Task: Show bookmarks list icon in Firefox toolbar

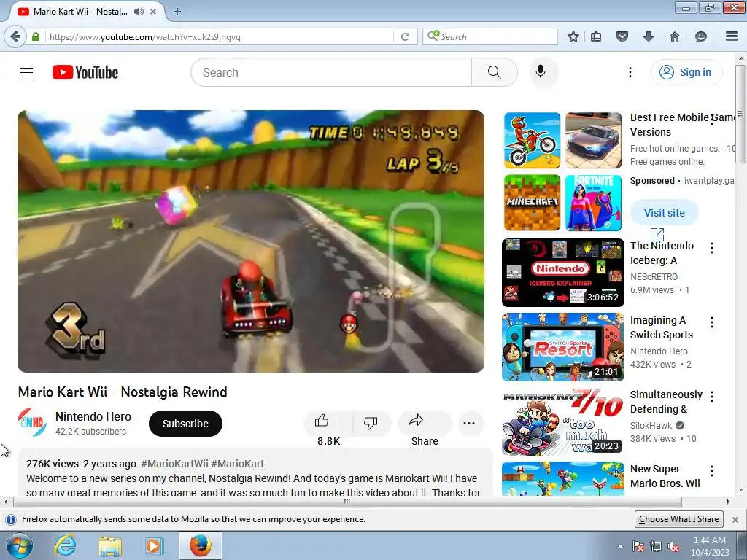Action: (596, 36)
